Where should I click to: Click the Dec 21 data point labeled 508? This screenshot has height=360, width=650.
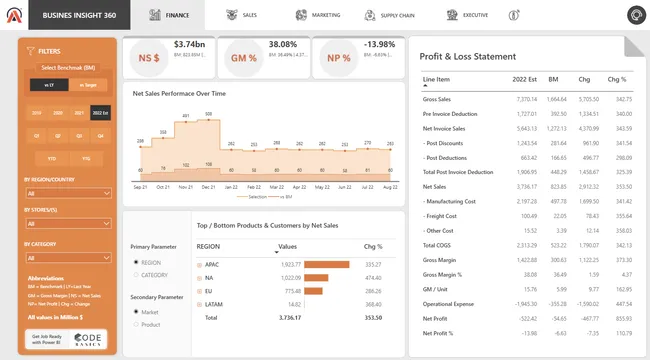point(209,120)
